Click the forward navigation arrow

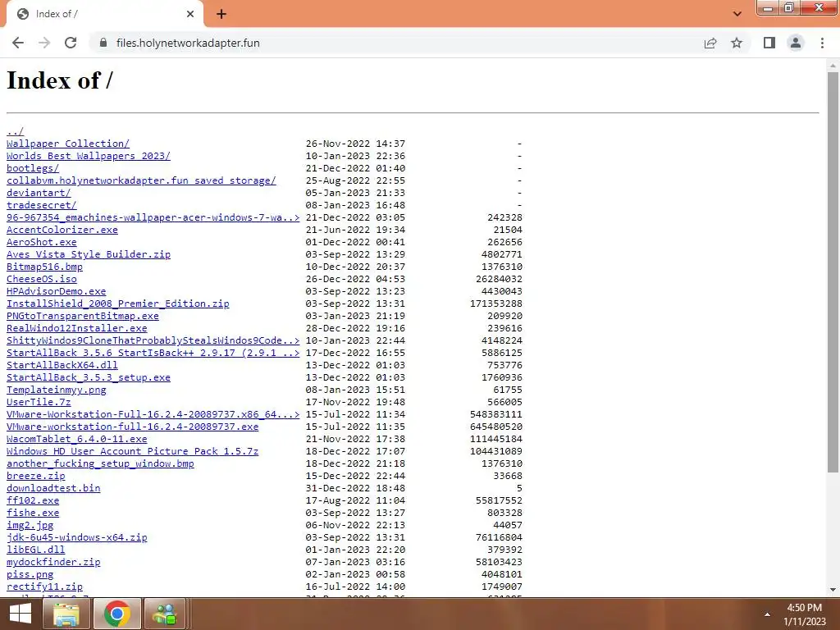click(44, 43)
